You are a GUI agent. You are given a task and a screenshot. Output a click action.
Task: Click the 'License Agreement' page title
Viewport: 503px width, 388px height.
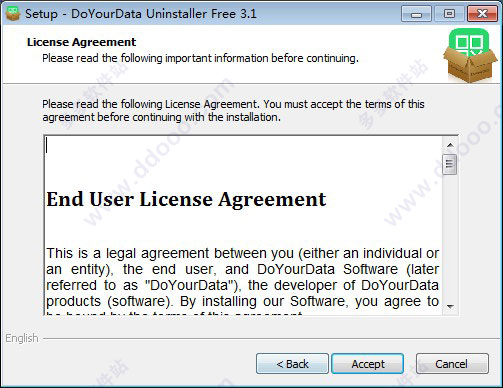point(81,42)
